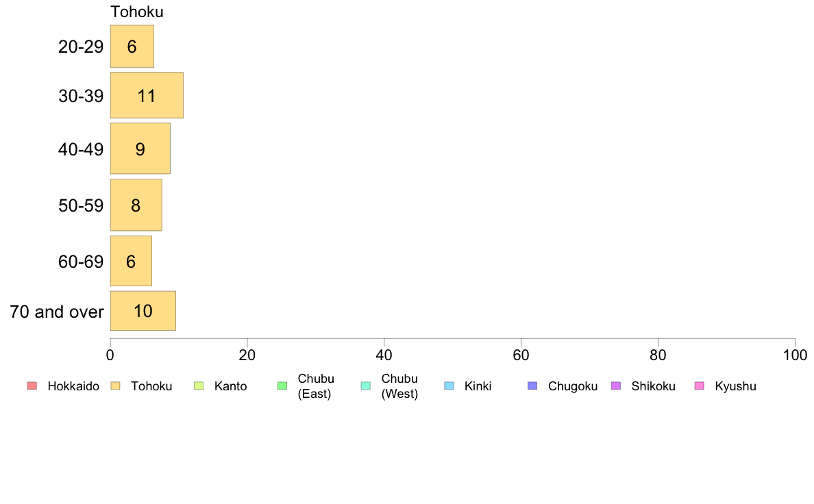The width and height of the screenshot is (814, 504).
Task: Select the 70 and over bar
Action: tap(143, 310)
